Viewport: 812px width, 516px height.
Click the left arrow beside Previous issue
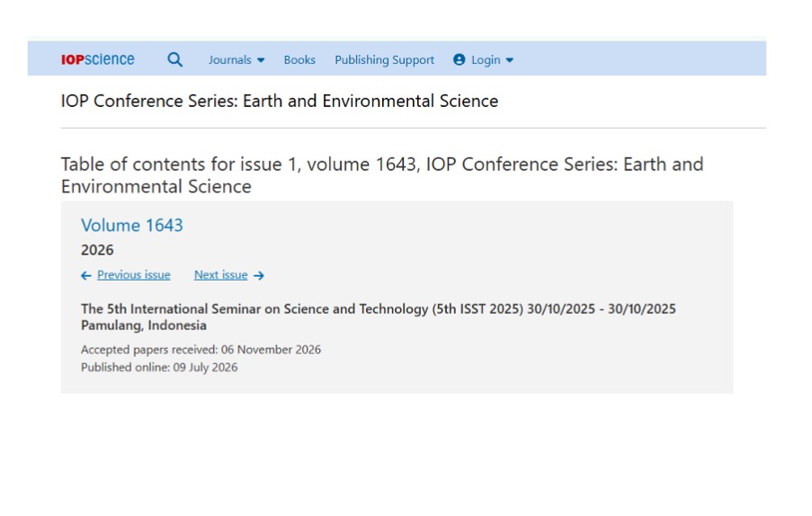(x=86, y=276)
